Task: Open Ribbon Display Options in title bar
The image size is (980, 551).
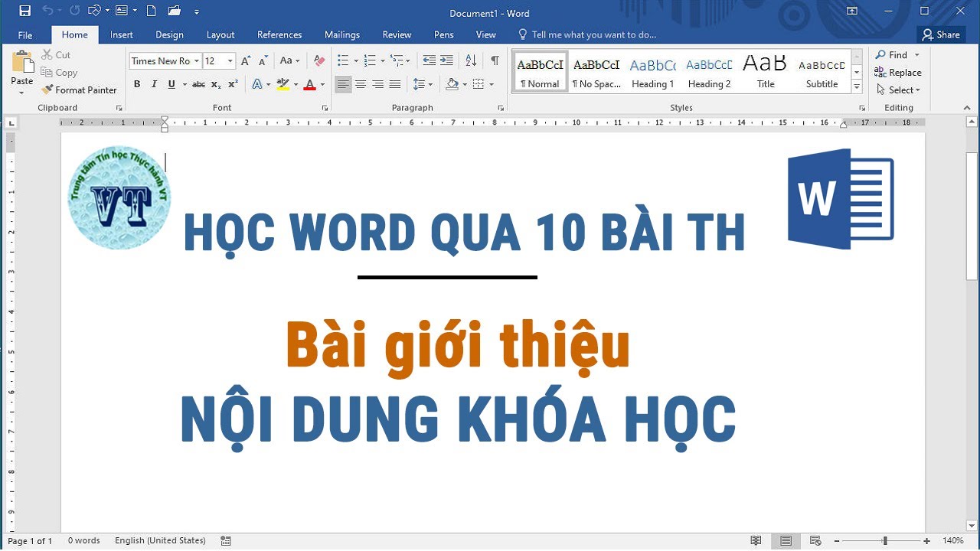Action: (x=852, y=11)
